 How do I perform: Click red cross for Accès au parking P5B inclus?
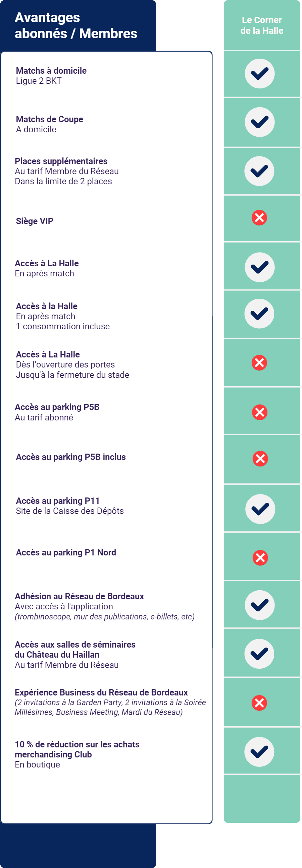[x=260, y=459]
